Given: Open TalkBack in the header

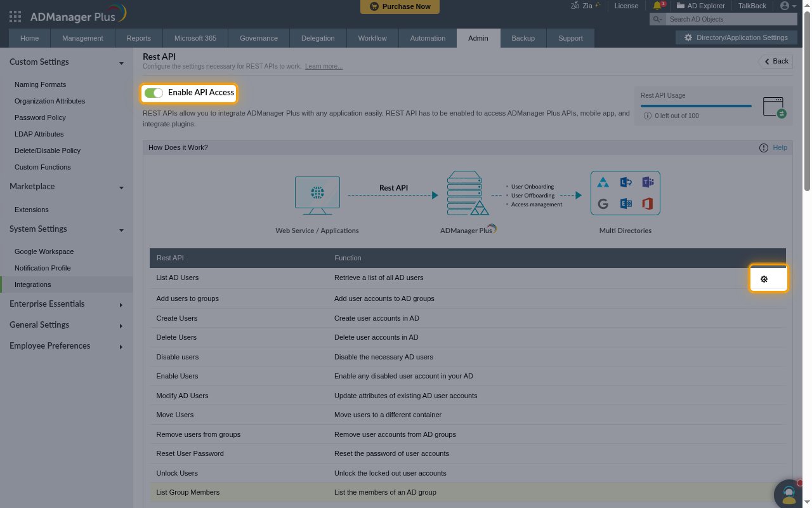Looking at the screenshot, I should 752,6.
